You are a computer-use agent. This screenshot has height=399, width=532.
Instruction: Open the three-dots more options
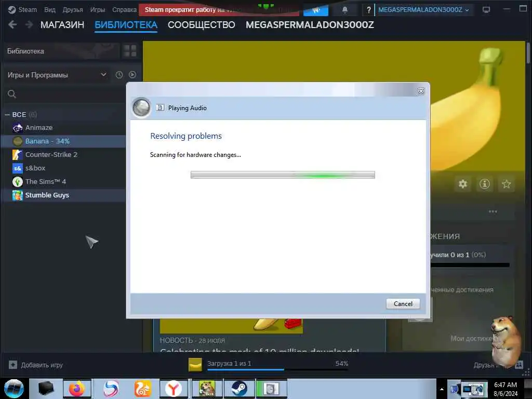tap(493, 211)
